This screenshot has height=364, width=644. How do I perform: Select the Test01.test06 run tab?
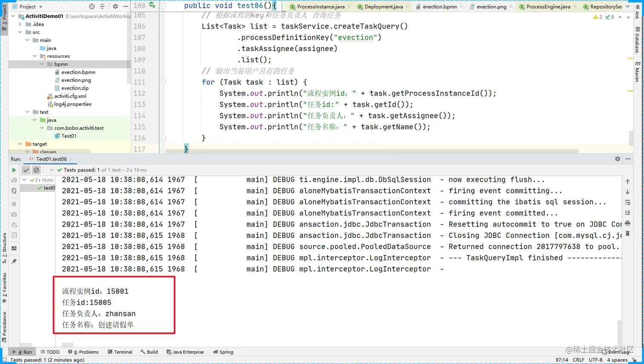pos(51,159)
